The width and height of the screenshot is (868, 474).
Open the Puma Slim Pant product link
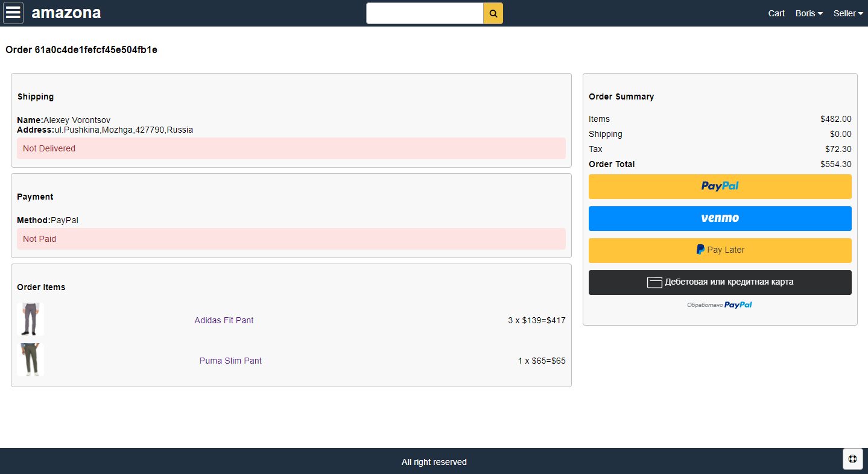coord(230,361)
